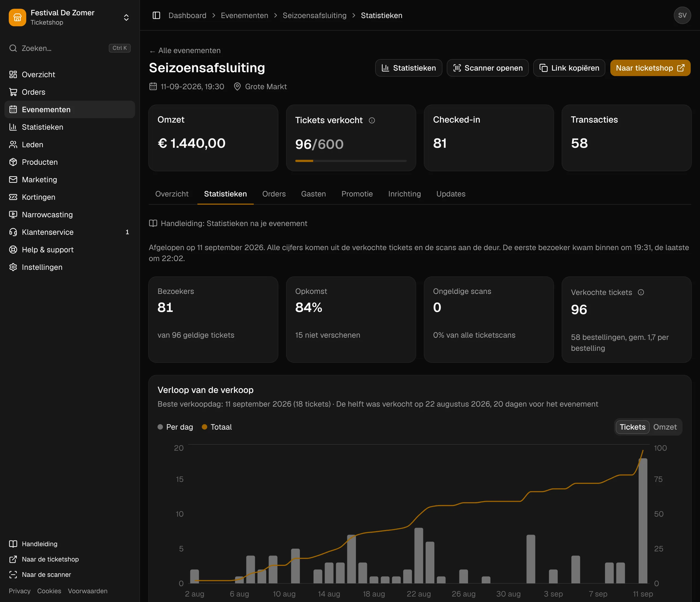Click the SV user avatar
The image size is (700, 602).
(682, 16)
